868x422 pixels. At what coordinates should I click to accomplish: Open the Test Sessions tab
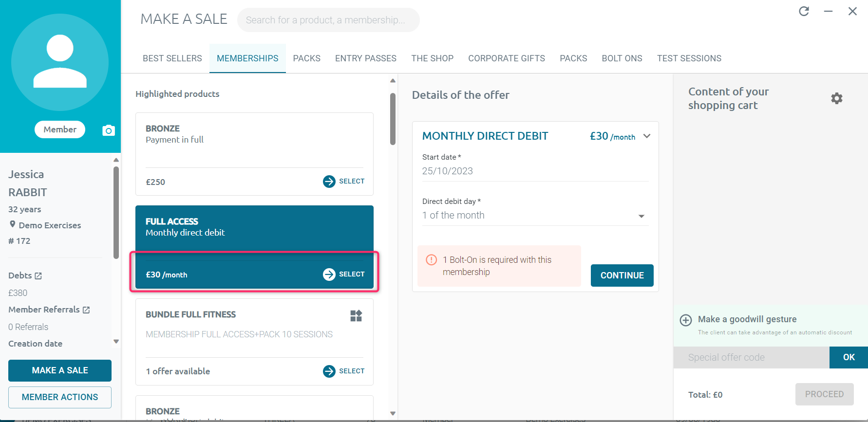(x=689, y=58)
